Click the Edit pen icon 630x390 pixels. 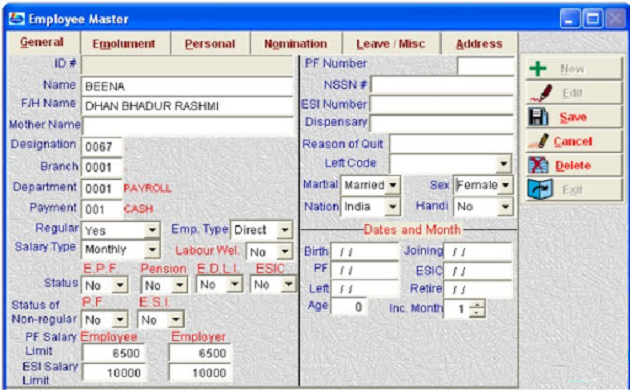pyautogui.click(x=540, y=93)
